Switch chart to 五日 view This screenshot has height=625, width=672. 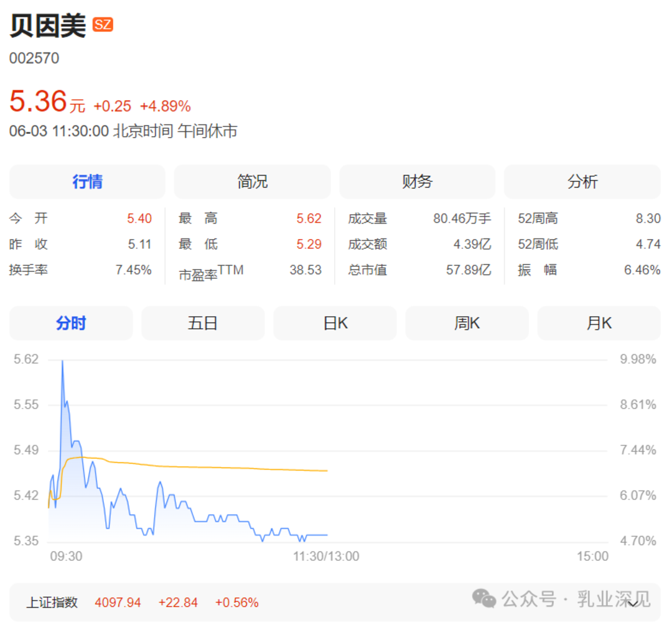203,323
